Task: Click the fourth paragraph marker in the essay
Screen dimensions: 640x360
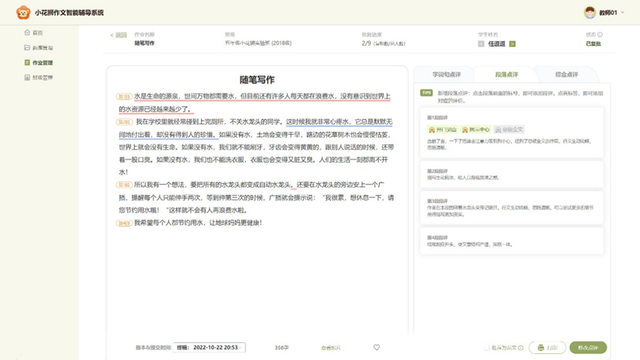Action: click(124, 223)
